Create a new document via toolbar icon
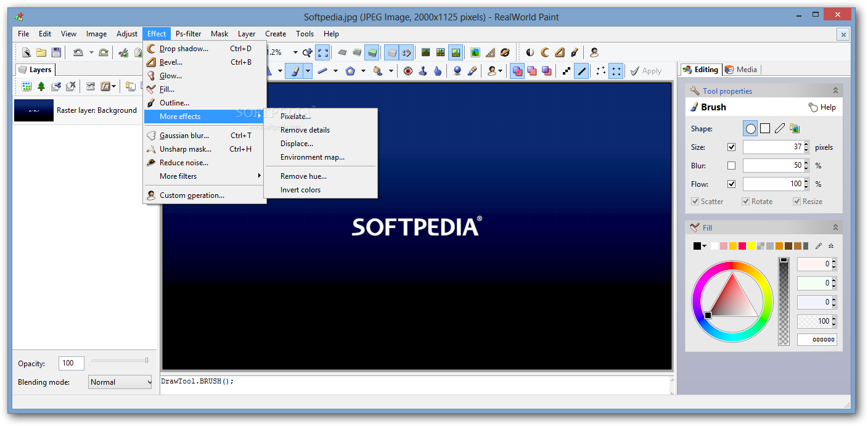This screenshot has height=426, width=868. coord(27,52)
